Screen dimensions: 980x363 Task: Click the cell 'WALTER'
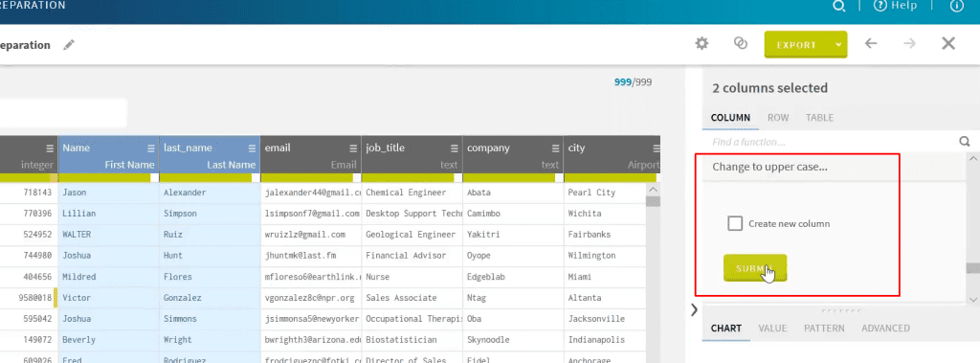pyautogui.click(x=109, y=235)
